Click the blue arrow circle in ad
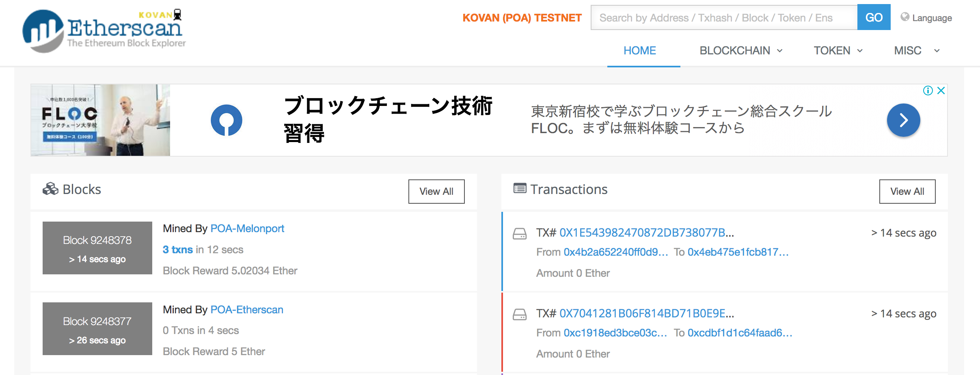980x375 pixels. 903,120
